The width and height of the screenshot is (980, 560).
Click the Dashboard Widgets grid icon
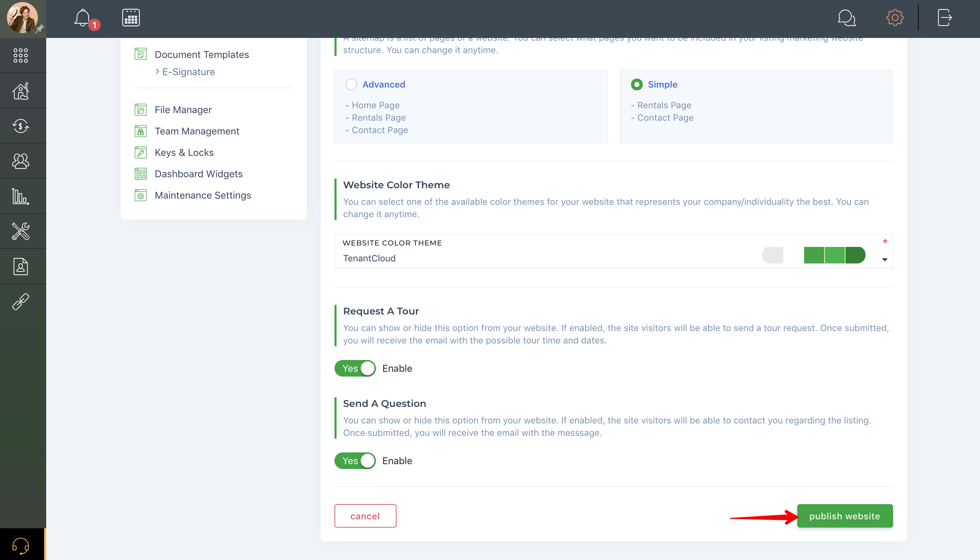coord(141,174)
